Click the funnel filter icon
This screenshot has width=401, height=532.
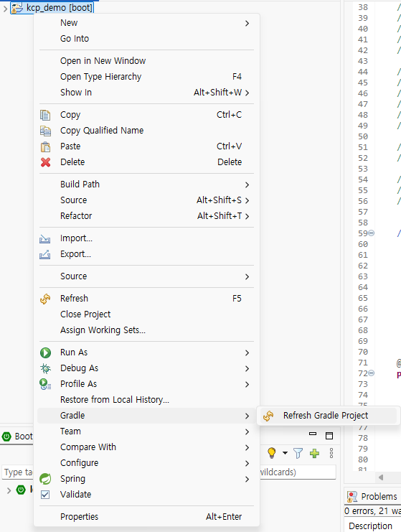tap(298, 453)
